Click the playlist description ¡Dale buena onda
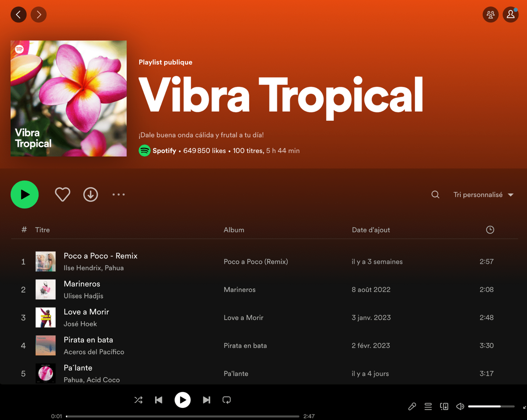The image size is (527, 420). (x=201, y=135)
